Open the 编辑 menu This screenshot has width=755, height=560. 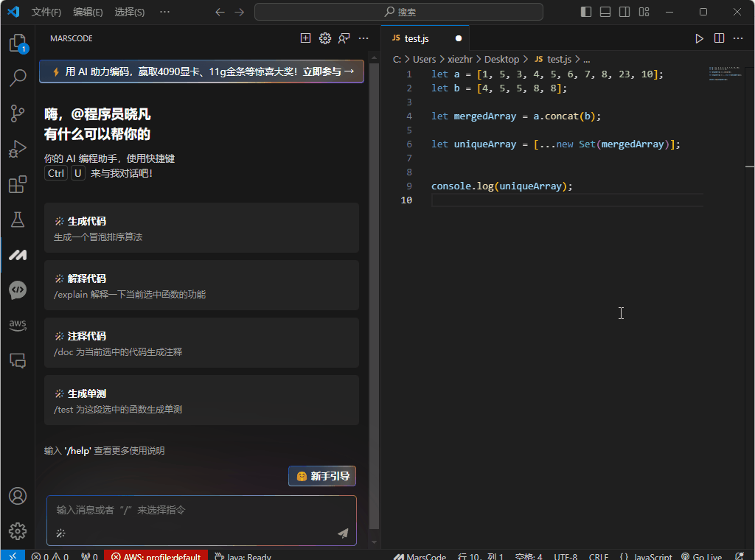click(x=88, y=12)
